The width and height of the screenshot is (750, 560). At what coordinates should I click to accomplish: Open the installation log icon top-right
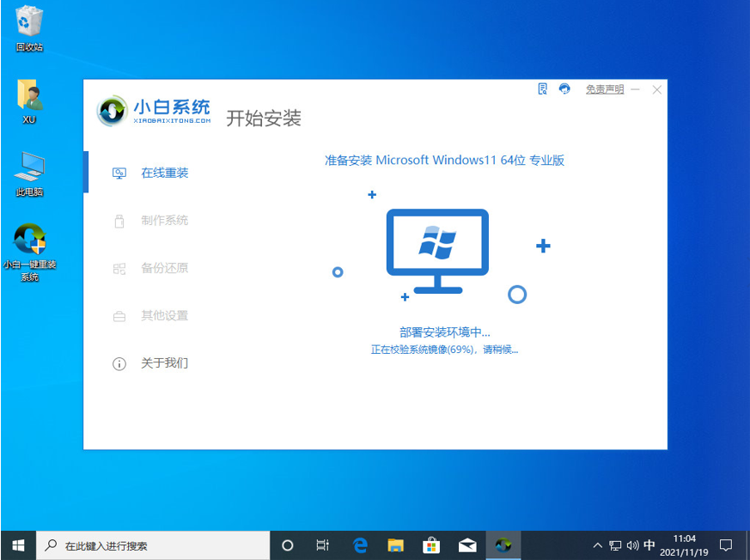click(x=543, y=88)
